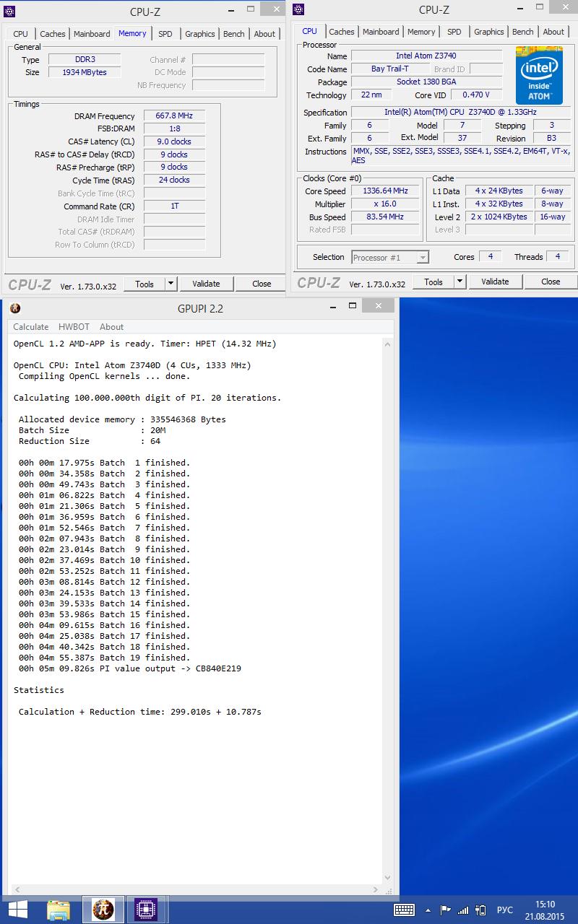Click the CAS# Latency 9.0 clocks value
The height and width of the screenshot is (924, 578).
pyautogui.click(x=174, y=141)
